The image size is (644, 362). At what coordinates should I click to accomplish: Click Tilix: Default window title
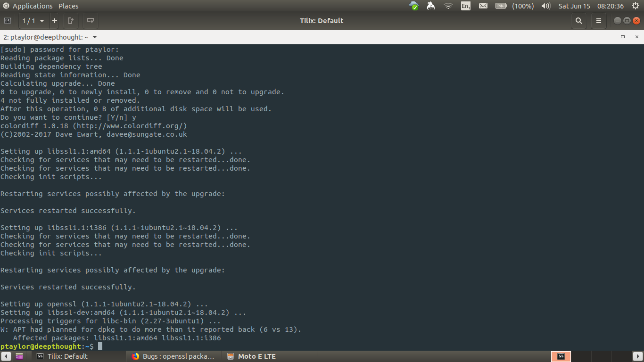pyautogui.click(x=322, y=21)
